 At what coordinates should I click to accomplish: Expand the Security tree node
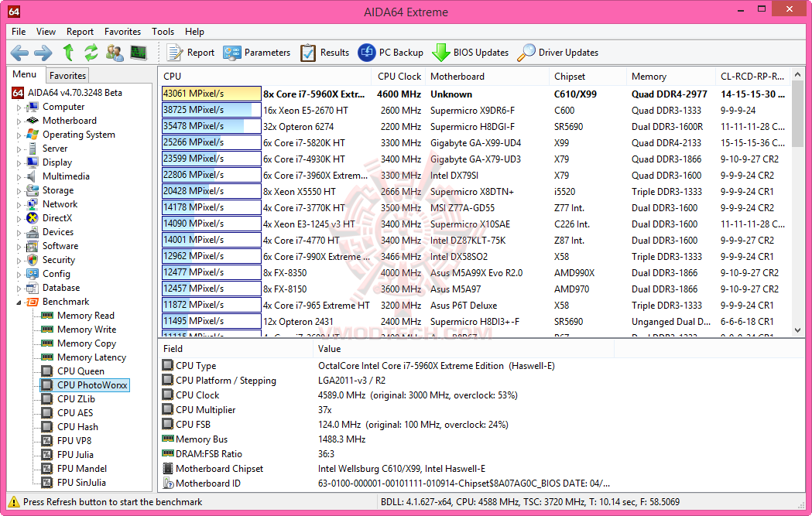click(19, 261)
